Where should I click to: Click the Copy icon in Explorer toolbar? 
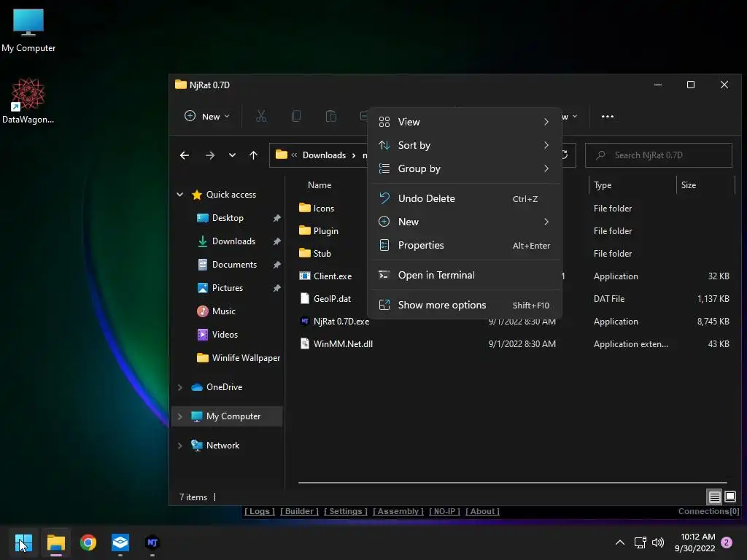(x=296, y=116)
